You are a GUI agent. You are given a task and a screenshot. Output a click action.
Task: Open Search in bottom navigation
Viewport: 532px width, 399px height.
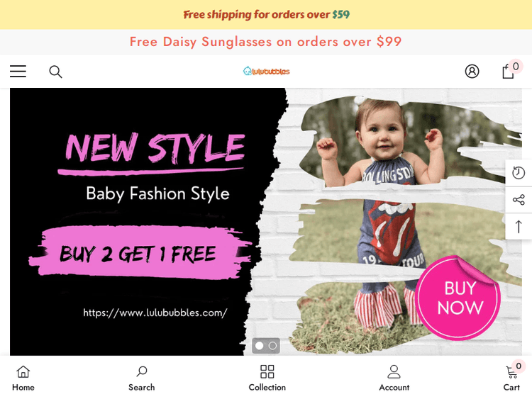[x=141, y=378]
